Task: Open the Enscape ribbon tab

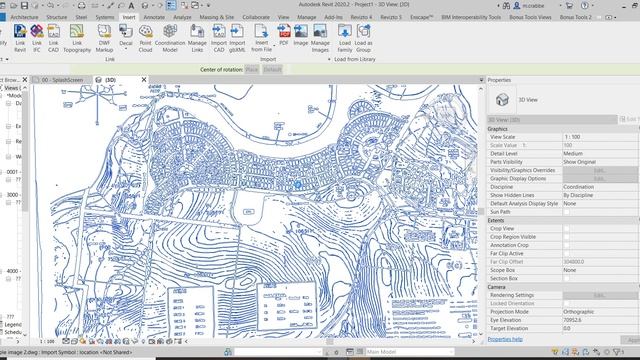Action: (421, 17)
